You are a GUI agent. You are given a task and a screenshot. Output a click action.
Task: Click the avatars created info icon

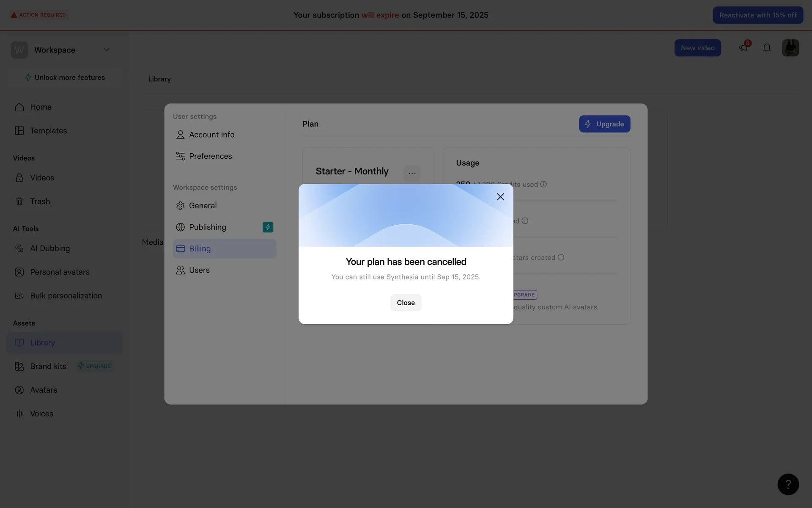point(561,257)
